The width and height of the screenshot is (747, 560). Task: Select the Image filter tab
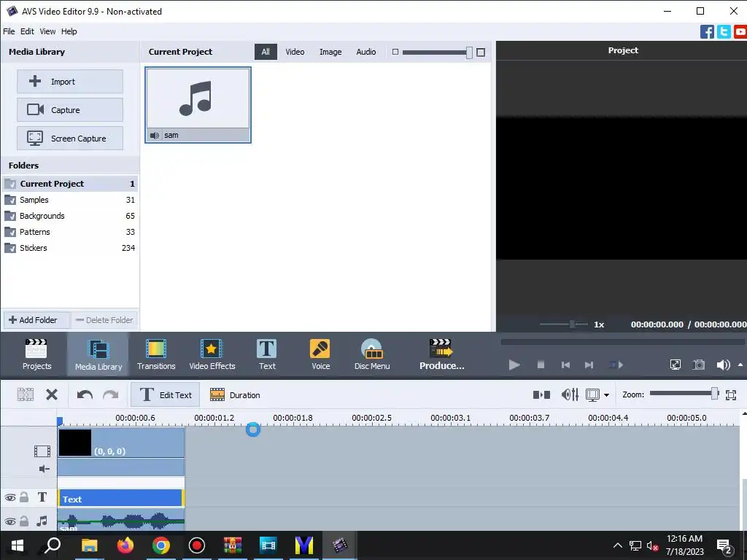click(x=330, y=52)
